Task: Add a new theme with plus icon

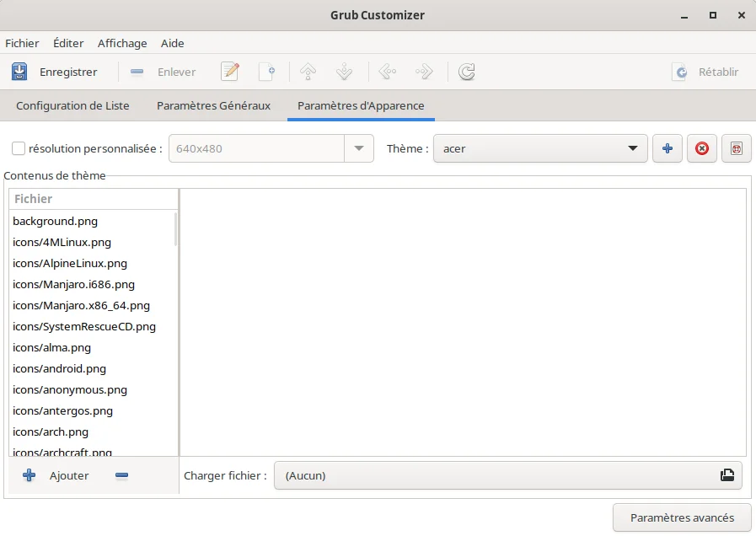Action: tap(668, 148)
